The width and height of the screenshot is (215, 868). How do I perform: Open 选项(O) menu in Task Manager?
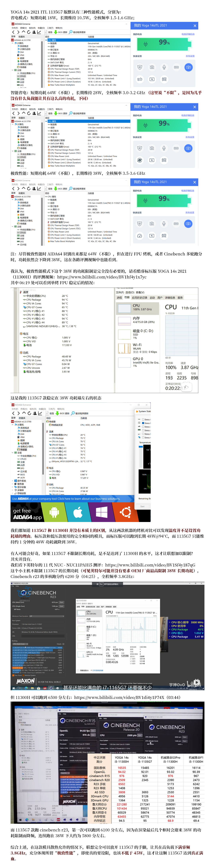pos(130,292)
